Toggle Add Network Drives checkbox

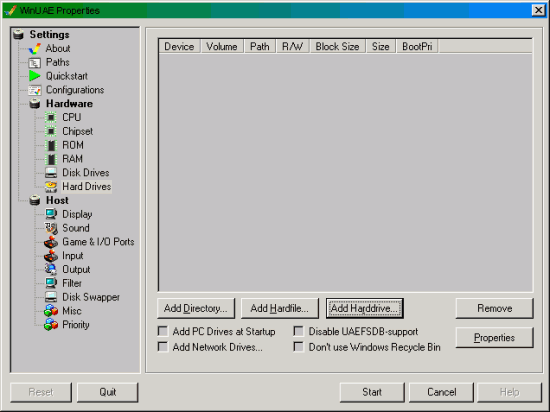click(163, 347)
